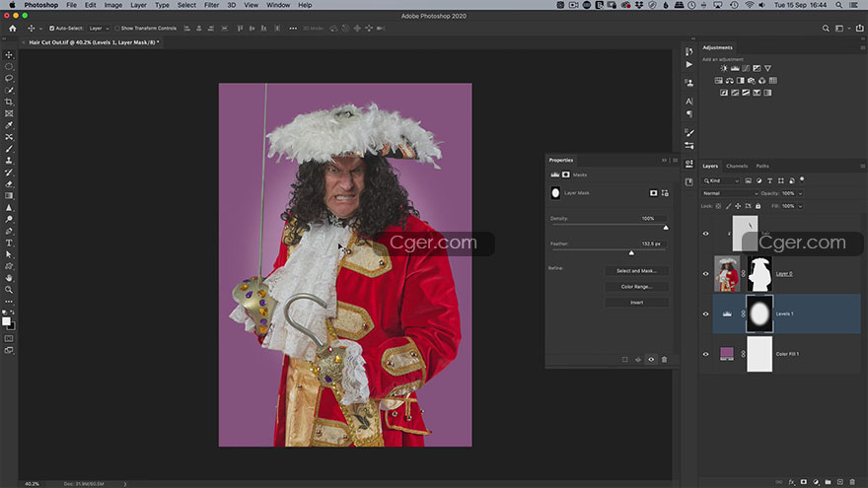
Task: Toggle the layer filter on/off switch
Action: point(802,179)
